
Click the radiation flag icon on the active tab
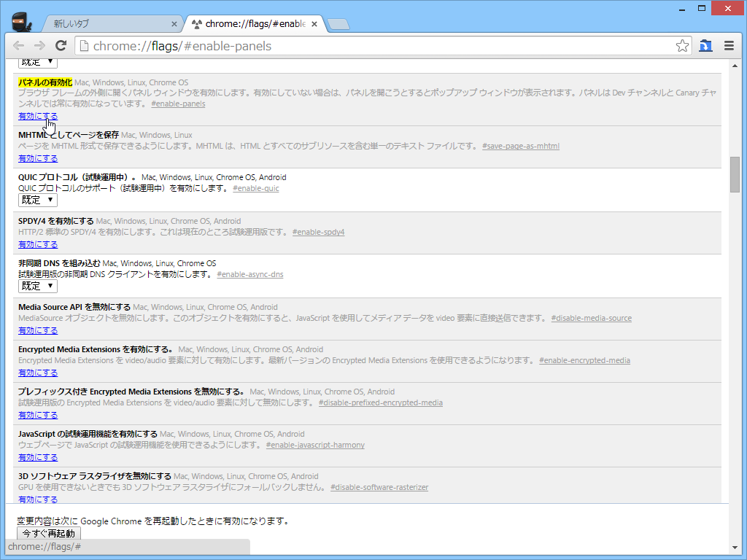[x=196, y=23]
